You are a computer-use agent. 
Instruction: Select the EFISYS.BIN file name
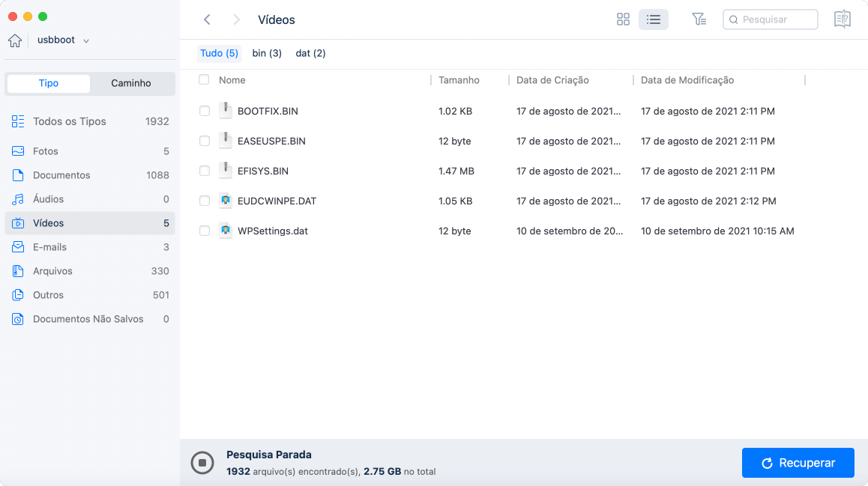[x=263, y=171]
